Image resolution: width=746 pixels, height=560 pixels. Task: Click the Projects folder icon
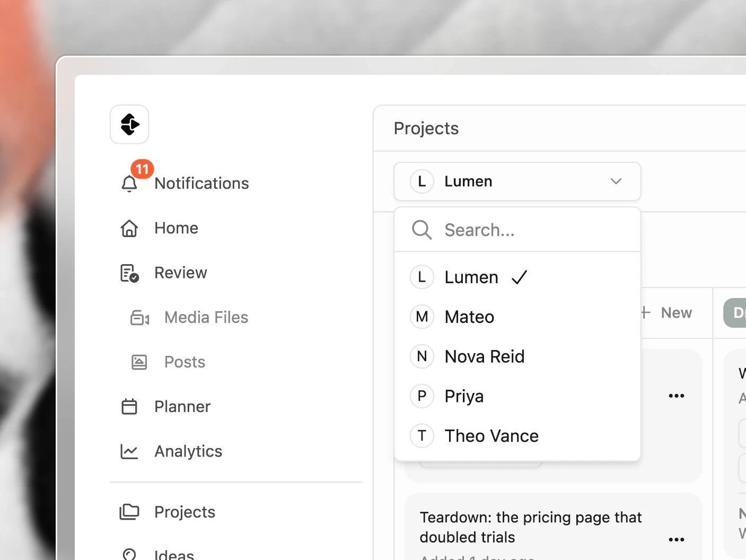[129, 512]
